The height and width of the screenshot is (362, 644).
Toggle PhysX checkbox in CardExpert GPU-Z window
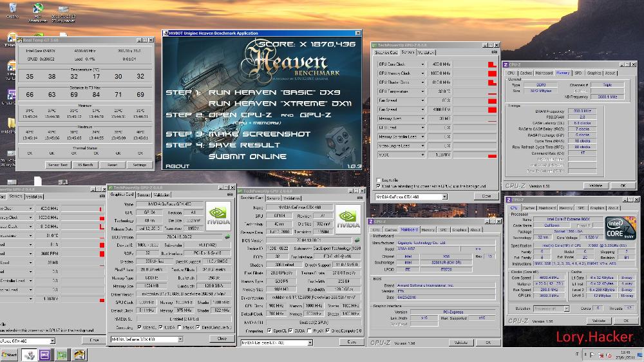tap(309, 330)
